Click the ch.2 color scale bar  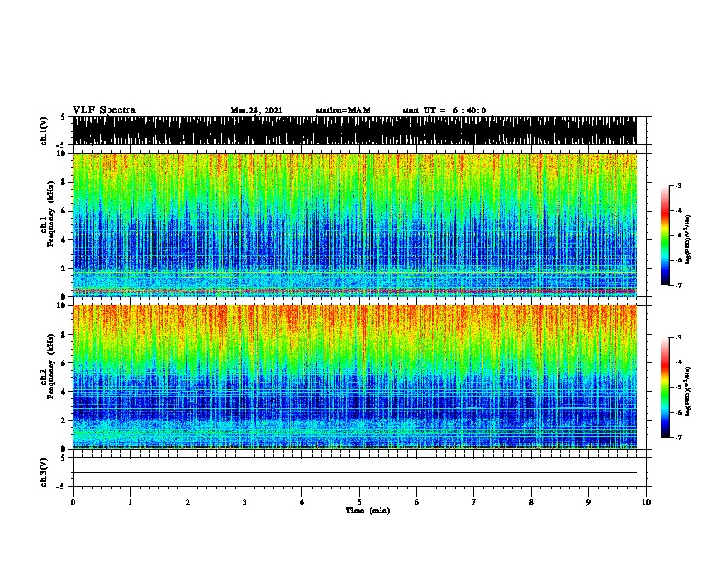(665, 387)
